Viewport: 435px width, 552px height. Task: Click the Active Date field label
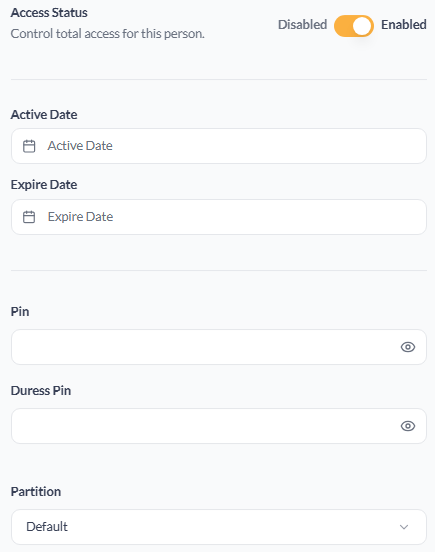44,115
